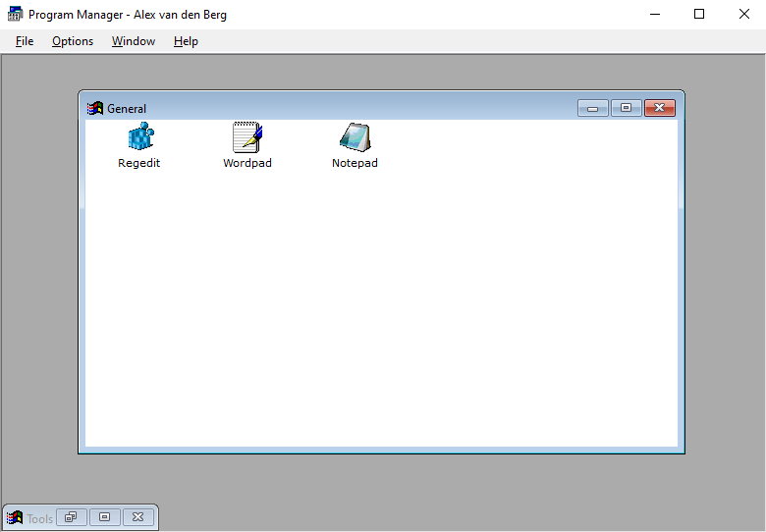Click the Wordpad label text
This screenshot has width=766, height=532.
(x=247, y=163)
